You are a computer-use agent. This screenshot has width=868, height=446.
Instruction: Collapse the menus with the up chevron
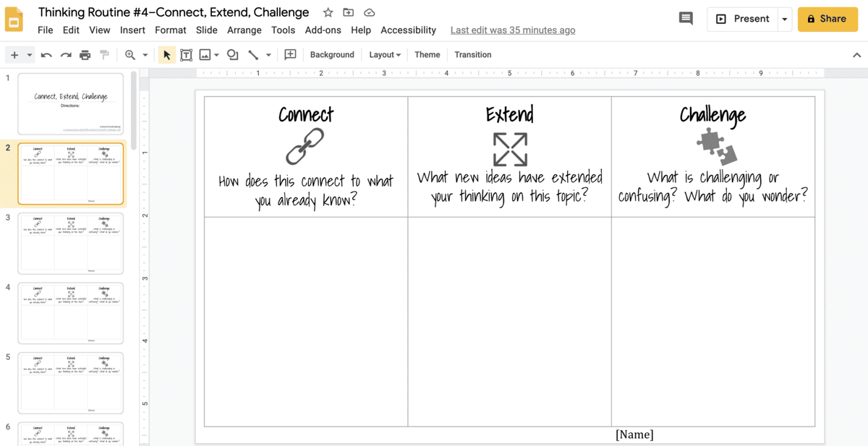pos(856,55)
